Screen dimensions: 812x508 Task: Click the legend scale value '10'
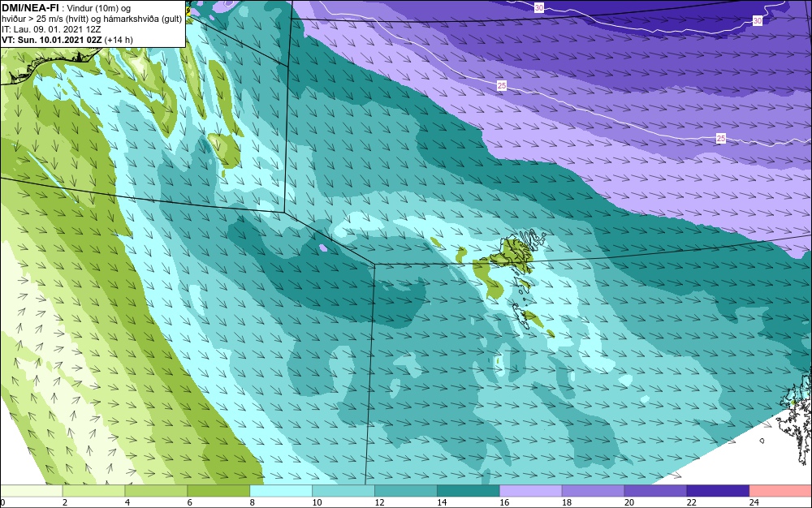click(x=317, y=502)
